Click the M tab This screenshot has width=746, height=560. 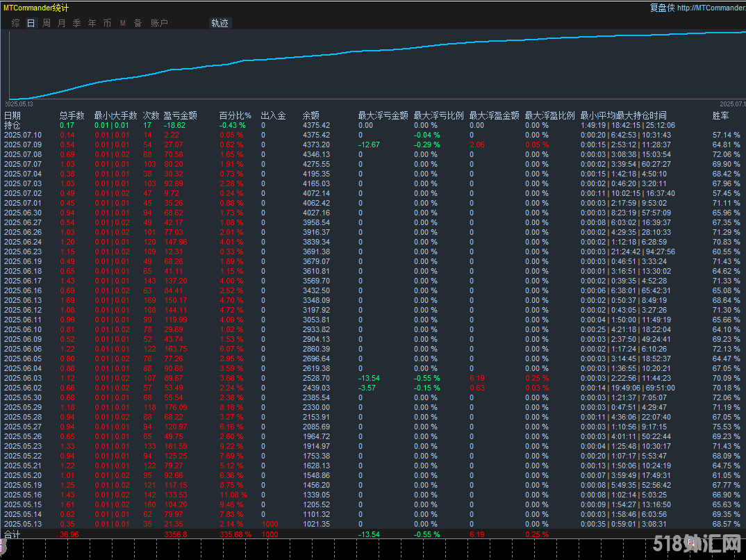[x=122, y=23]
